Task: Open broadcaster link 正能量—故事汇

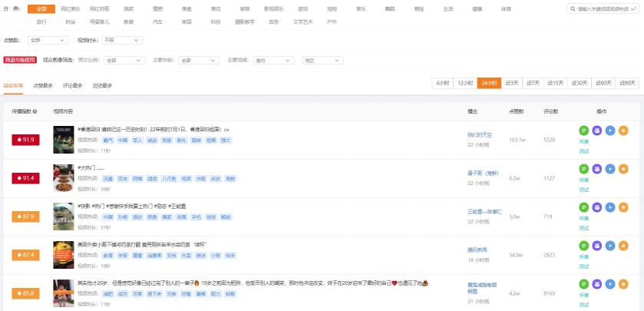Action: pyautogui.click(x=484, y=212)
